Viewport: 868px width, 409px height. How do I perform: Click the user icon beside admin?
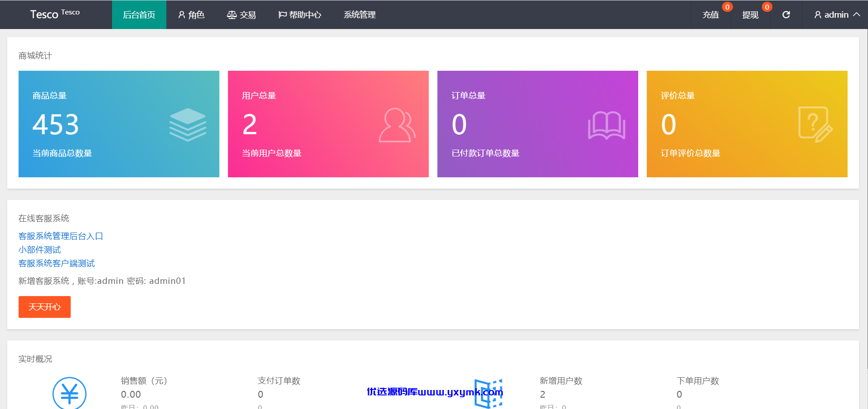[818, 15]
